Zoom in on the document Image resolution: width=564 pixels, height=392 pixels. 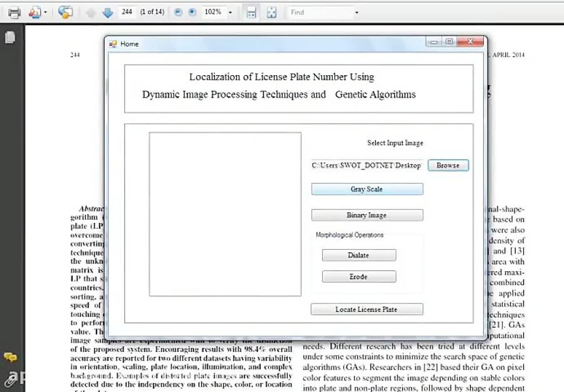pyautogui.click(x=192, y=12)
